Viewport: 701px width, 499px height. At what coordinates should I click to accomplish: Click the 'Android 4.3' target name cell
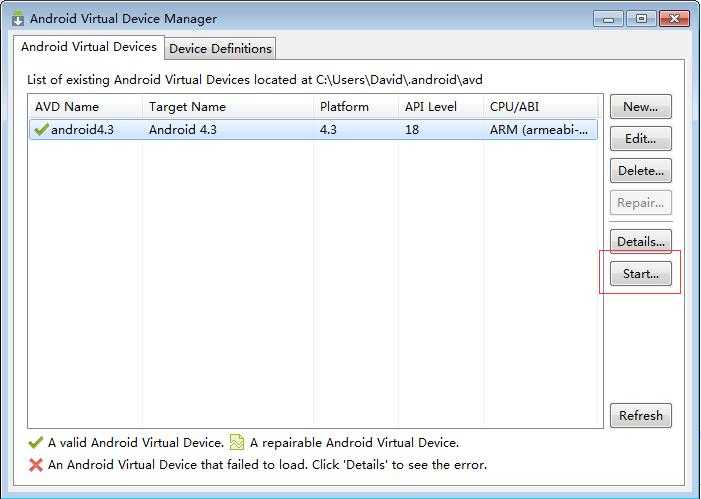(183, 130)
